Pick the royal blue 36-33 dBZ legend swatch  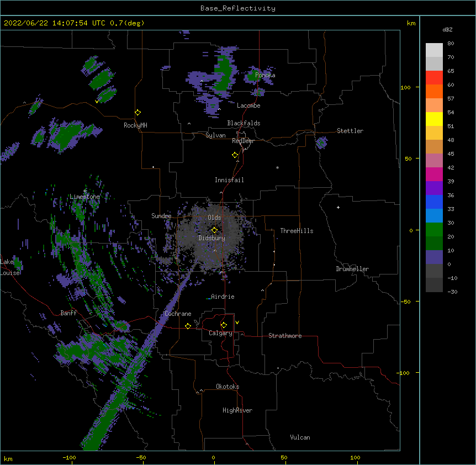[434, 202]
